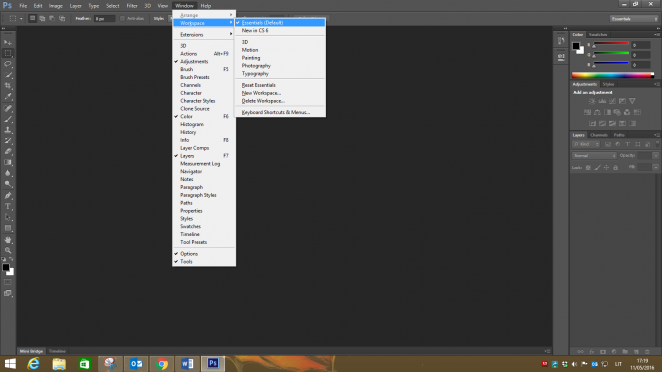Select the Brush tool
The image size is (662, 372).
click(8, 119)
